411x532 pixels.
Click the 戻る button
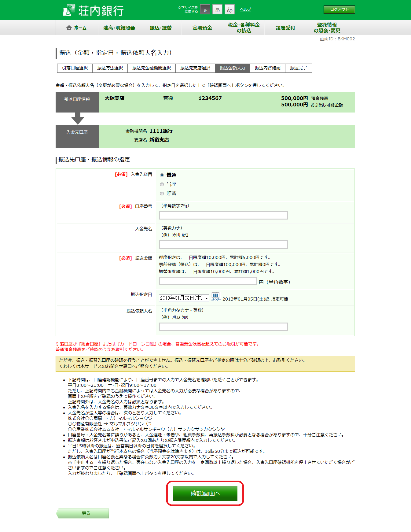point(83,513)
